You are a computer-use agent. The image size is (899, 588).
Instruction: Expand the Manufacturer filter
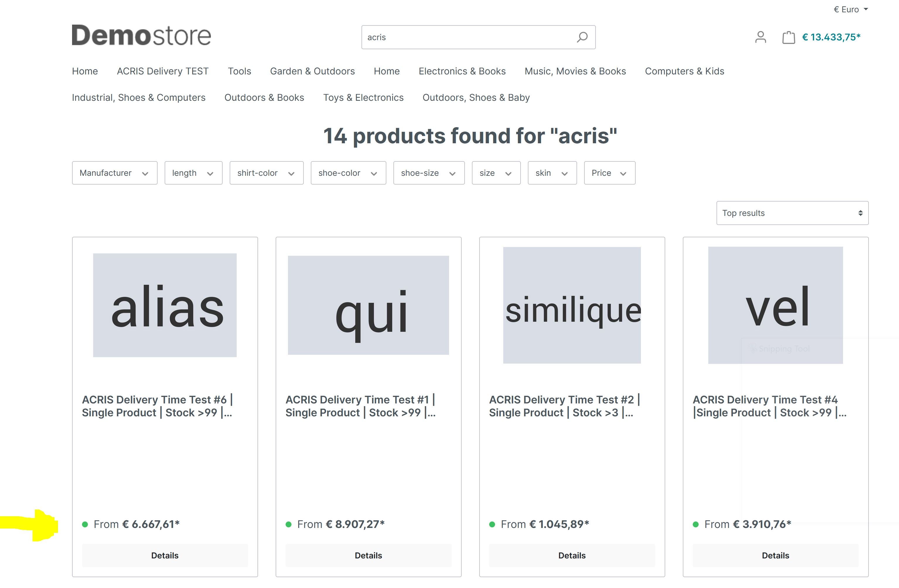(115, 173)
